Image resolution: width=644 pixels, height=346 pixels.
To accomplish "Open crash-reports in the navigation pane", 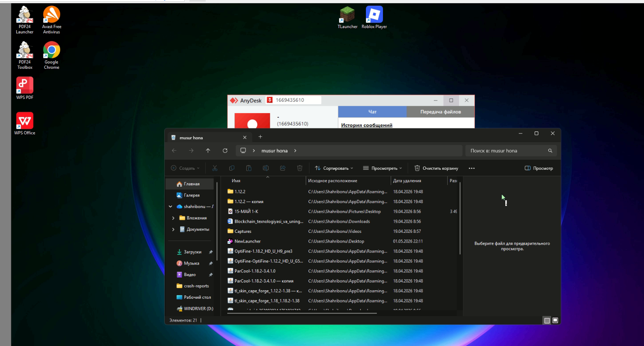I will point(190,286).
